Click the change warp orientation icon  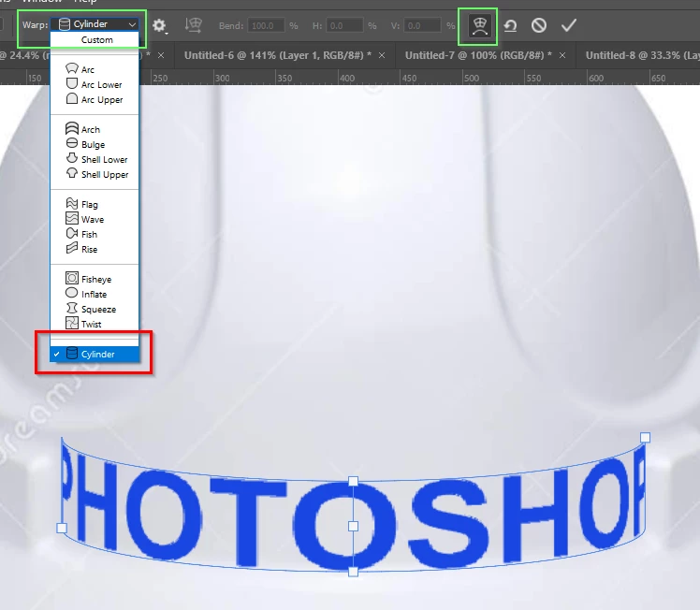[194, 25]
